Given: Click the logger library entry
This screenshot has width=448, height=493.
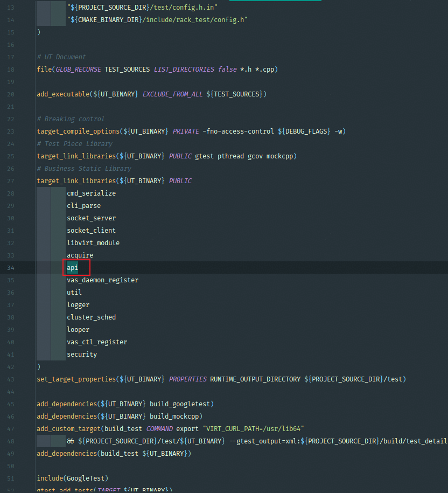Looking at the screenshot, I should [x=78, y=305].
